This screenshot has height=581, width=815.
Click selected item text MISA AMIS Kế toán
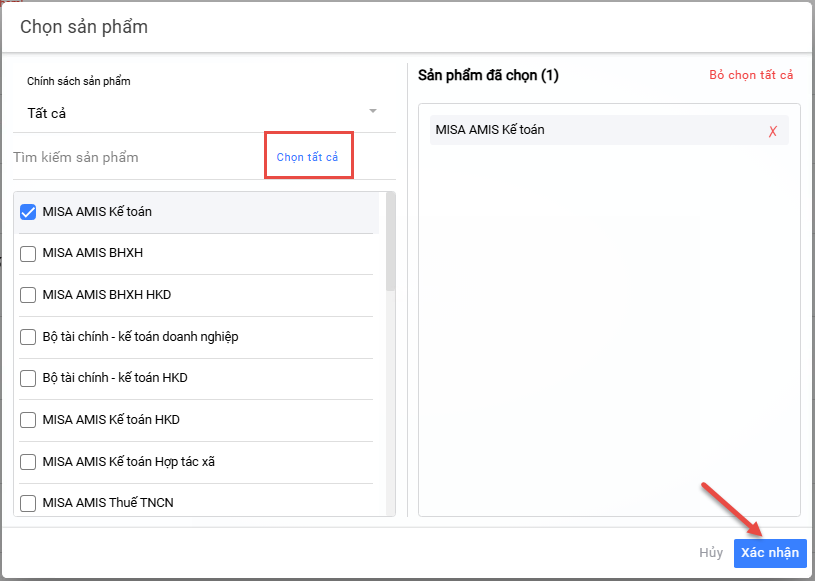click(490, 129)
